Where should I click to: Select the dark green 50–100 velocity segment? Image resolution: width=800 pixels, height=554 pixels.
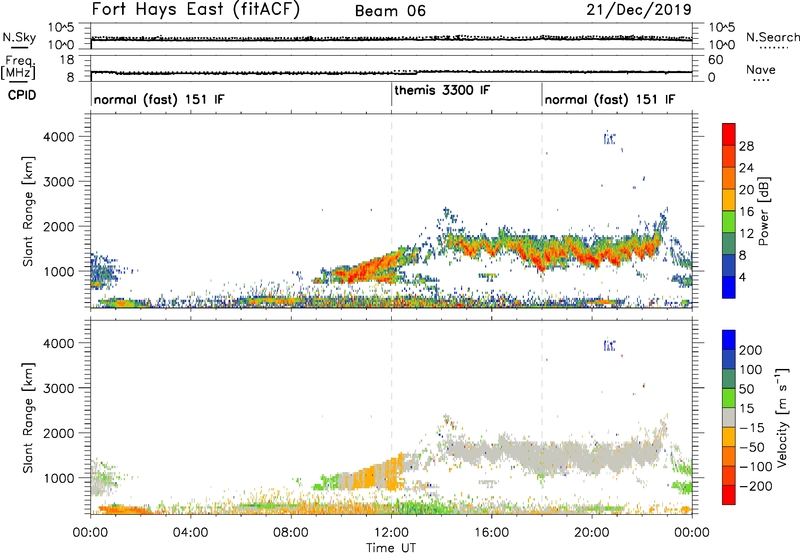pyautogui.click(x=729, y=379)
